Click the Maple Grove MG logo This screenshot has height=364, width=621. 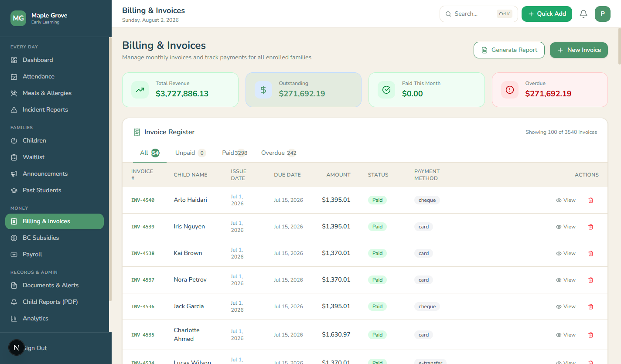point(18,18)
